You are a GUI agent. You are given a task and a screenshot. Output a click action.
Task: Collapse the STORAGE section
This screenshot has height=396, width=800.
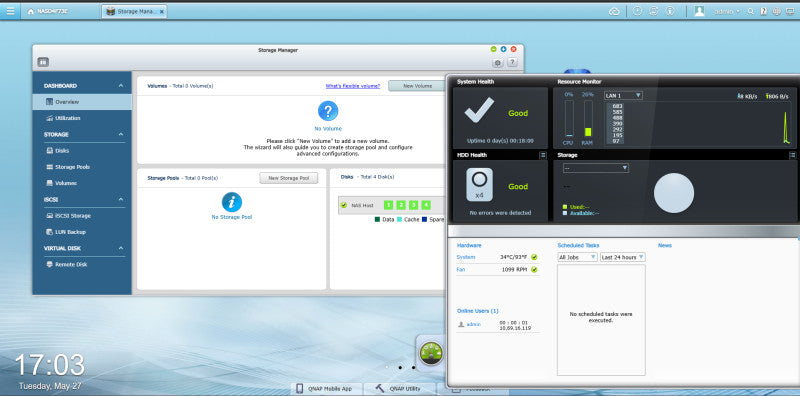(x=121, y=134)
